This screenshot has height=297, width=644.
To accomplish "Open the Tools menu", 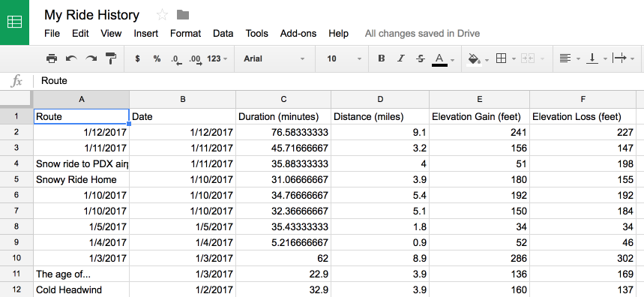I will coord(256,34).
